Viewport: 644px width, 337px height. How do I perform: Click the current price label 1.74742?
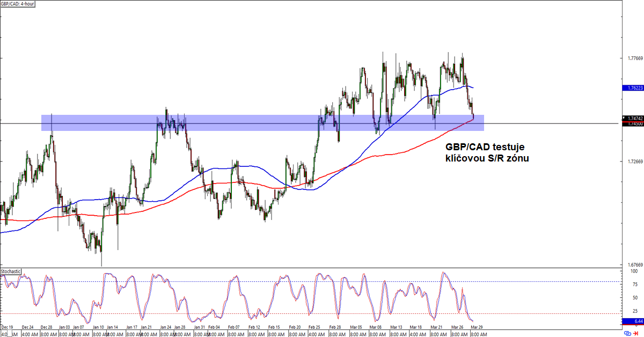pos(634,118)
